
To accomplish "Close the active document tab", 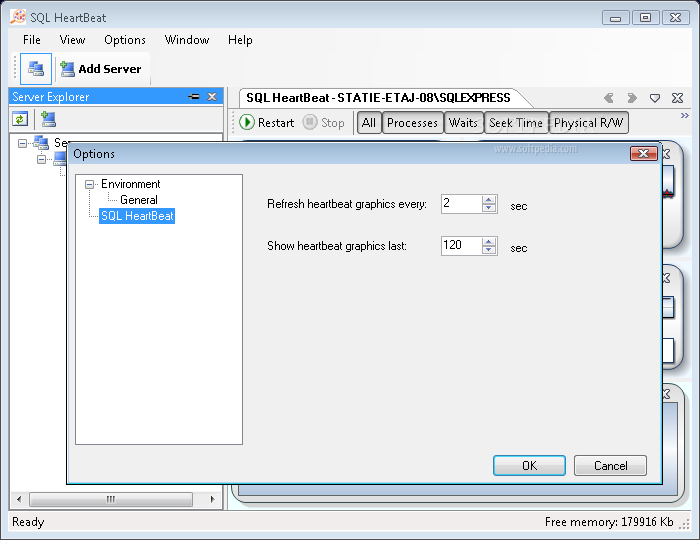I will tap(678, 98).
